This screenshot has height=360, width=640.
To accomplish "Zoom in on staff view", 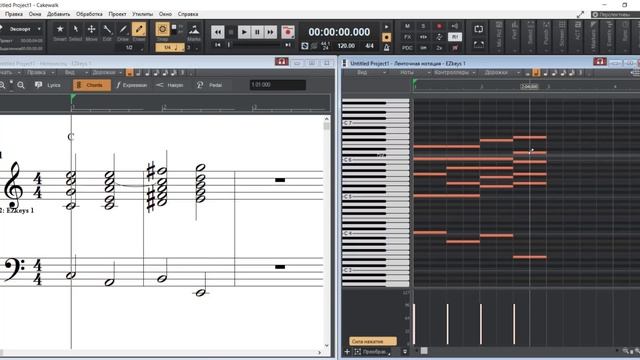I will click(21, 85).
